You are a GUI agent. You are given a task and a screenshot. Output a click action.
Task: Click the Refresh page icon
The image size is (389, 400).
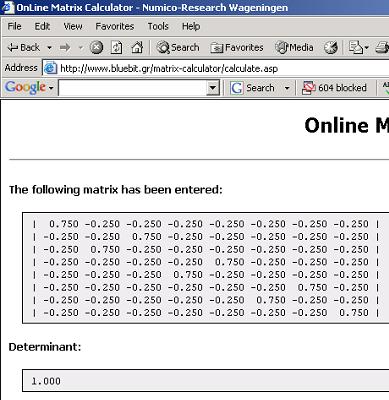point(116,48)
